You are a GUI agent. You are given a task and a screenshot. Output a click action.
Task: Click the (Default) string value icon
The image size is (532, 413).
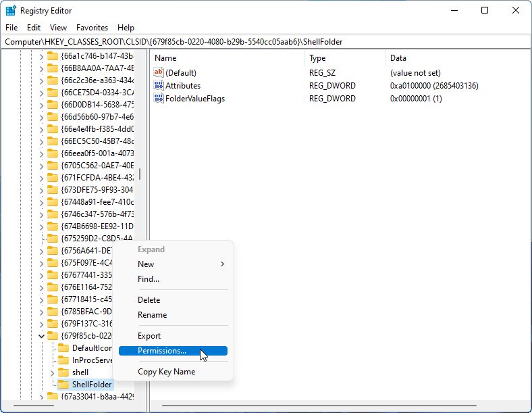click(159, 72)
